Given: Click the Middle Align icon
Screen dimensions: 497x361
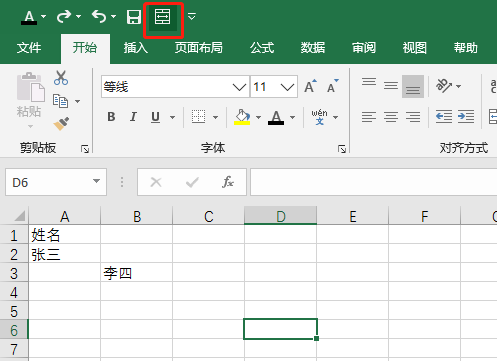Looking at the screenshot, I should click(391, 86).
